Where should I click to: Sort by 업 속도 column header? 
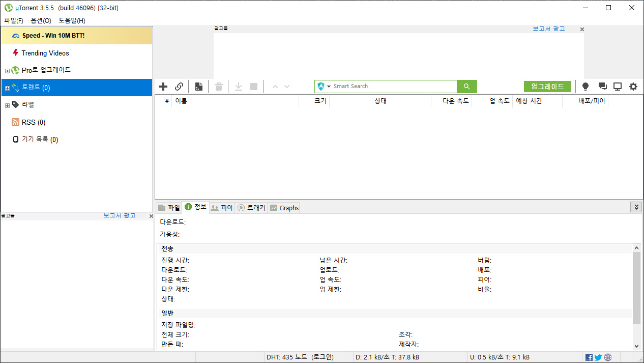492,101
